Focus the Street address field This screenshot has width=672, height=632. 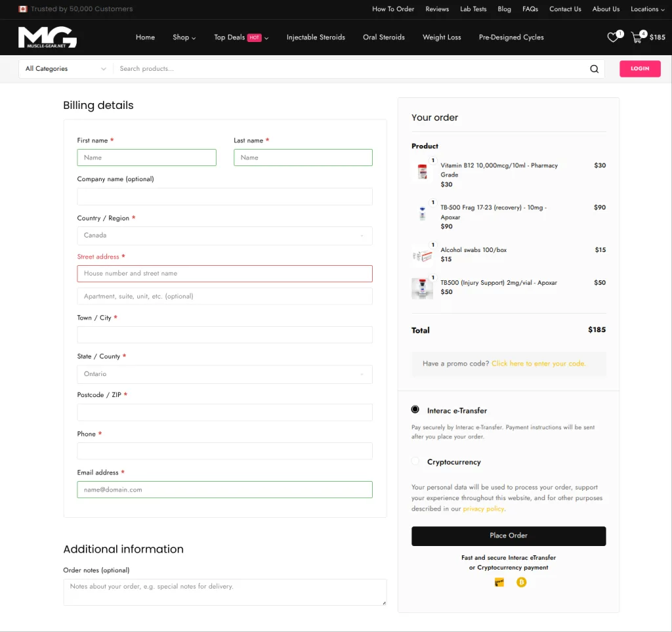point(224,274)
